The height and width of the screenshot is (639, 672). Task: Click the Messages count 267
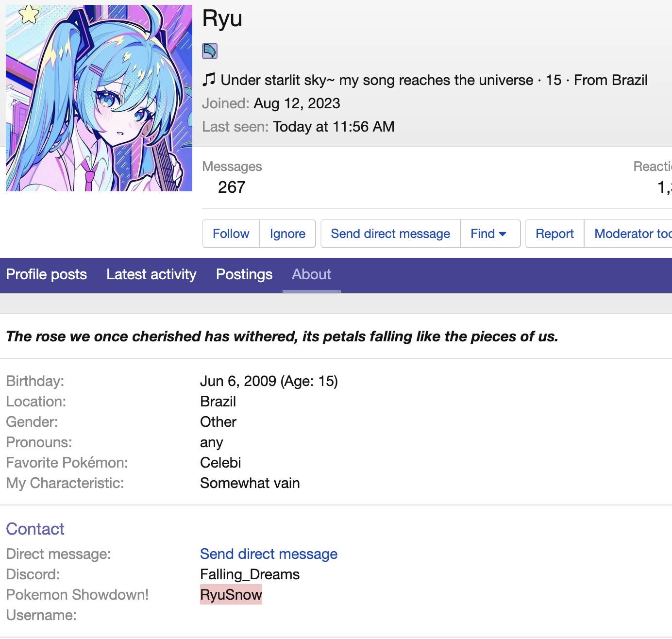pyautogui.click(x=232, y=187)
